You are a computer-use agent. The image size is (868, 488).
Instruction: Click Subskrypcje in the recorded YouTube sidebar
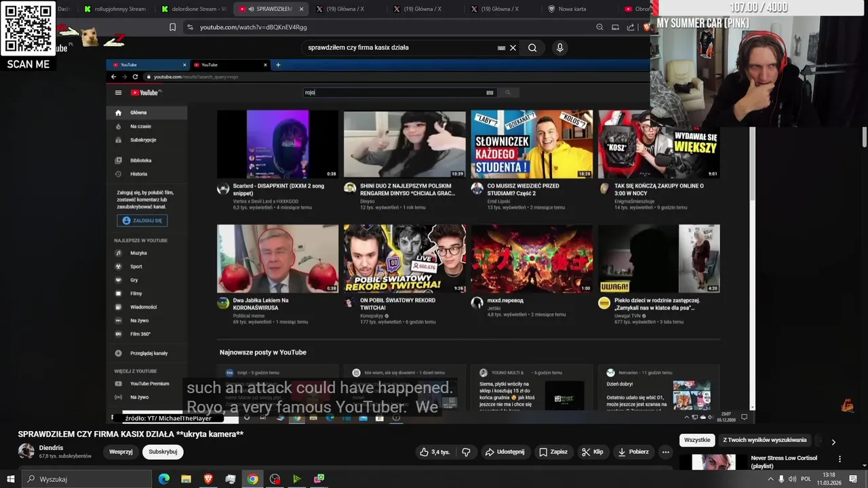click(x=143, y=140)
